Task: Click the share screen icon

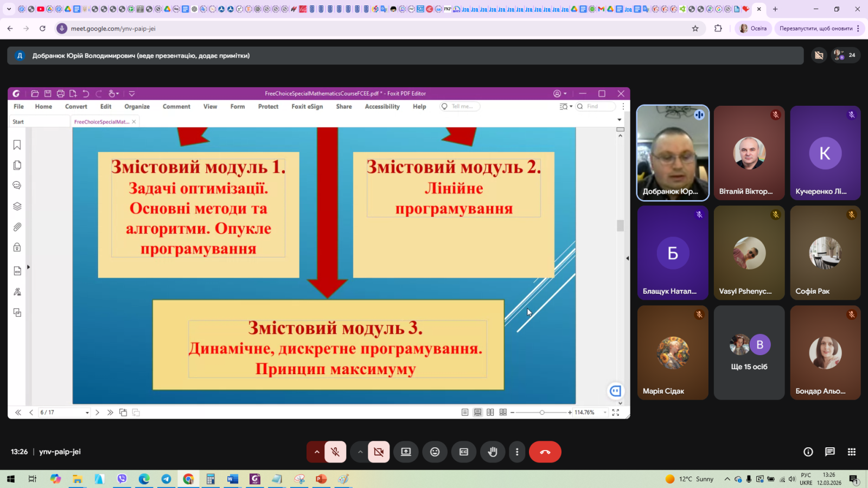Action: [406, 452]
